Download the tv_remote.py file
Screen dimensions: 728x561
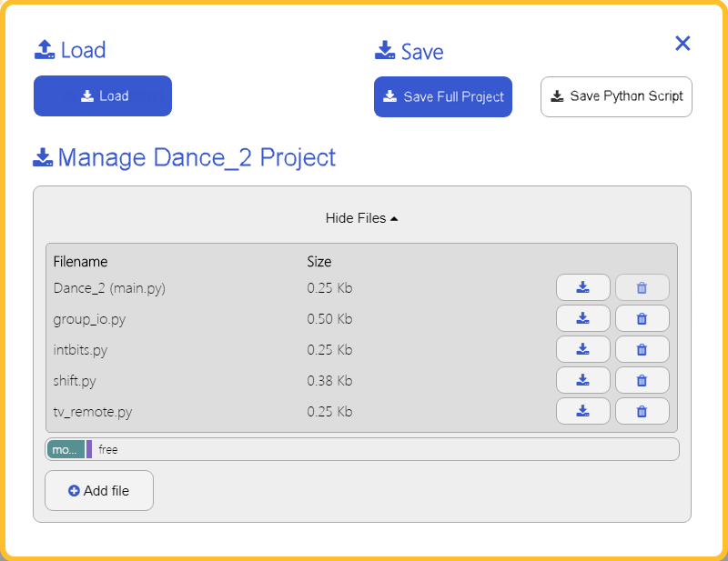582,411
